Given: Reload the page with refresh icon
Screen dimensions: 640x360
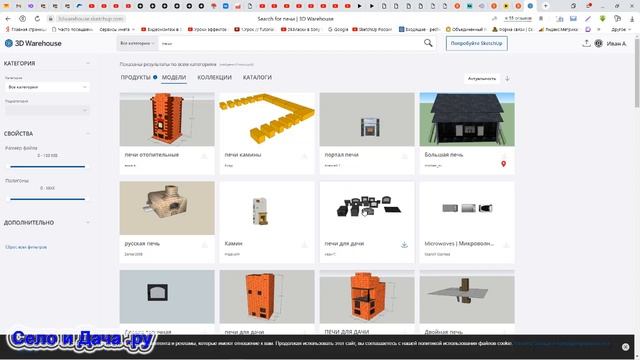Looking at the screenshot, I should (37, 19).
